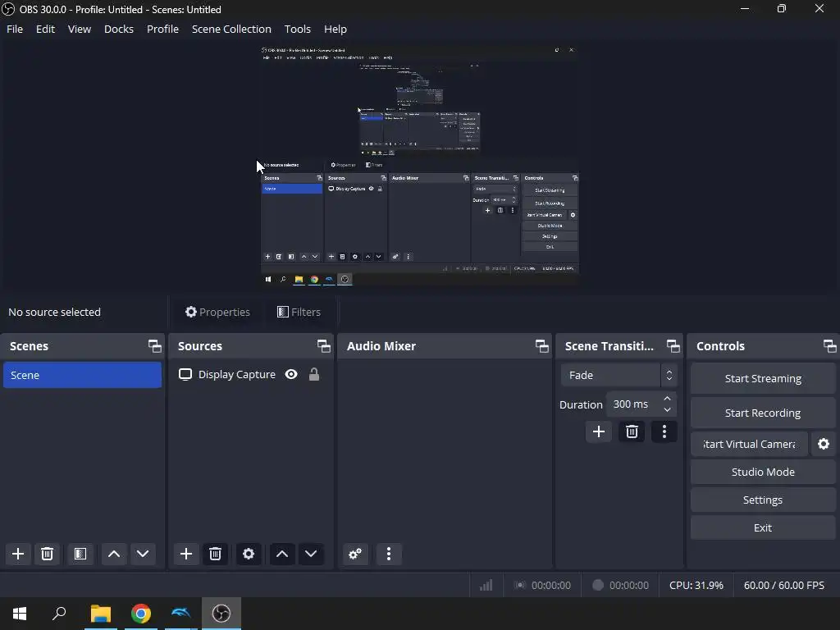The image size is (840, 630).
Task: Remove the transition with the trash icon
Action: (632, 431)
